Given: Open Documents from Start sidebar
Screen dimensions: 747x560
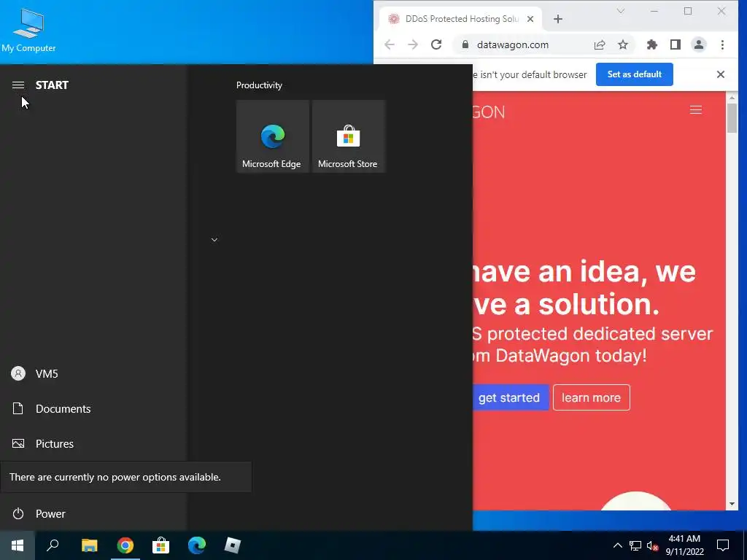Looking at the screenshot, I should [x=93, y=408].
